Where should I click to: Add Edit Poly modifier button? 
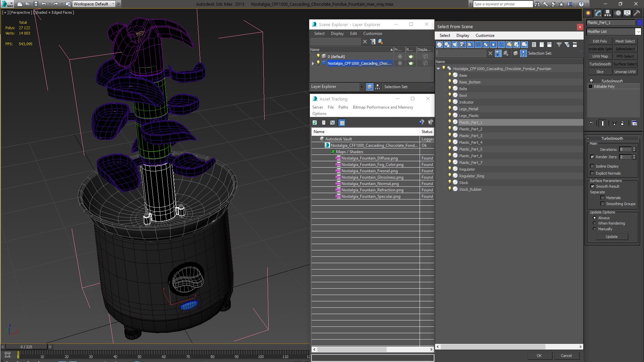pos(600,41)
